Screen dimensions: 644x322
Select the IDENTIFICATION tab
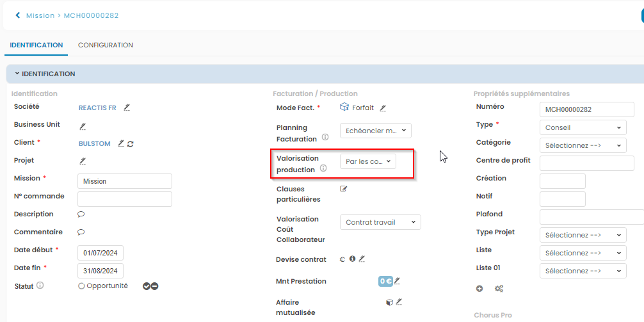(36, 45)
